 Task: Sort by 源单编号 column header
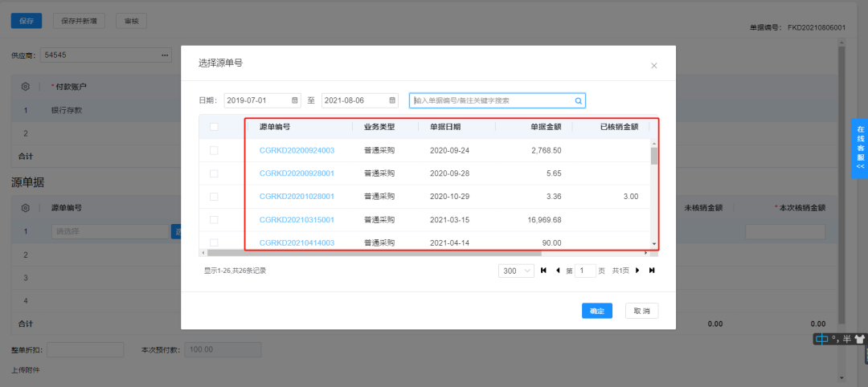[275, 127]
